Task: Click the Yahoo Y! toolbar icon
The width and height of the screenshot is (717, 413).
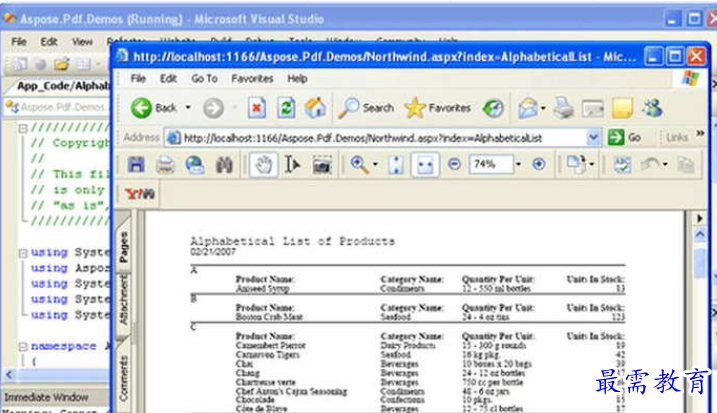Action: pos(140,194)
